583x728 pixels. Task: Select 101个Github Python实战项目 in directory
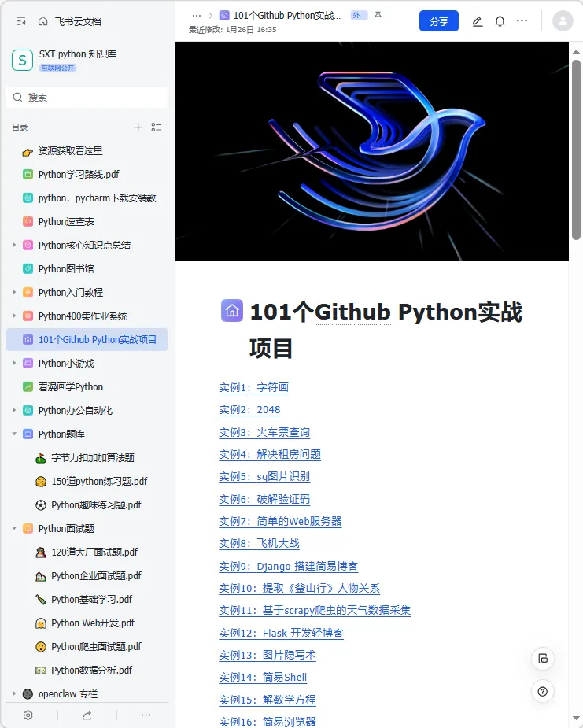point(87,339)
